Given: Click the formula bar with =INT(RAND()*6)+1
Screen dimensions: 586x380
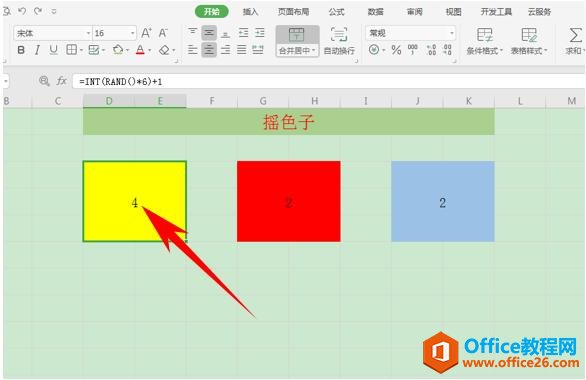Looking at the screenshot, I should tap(328, 81).
